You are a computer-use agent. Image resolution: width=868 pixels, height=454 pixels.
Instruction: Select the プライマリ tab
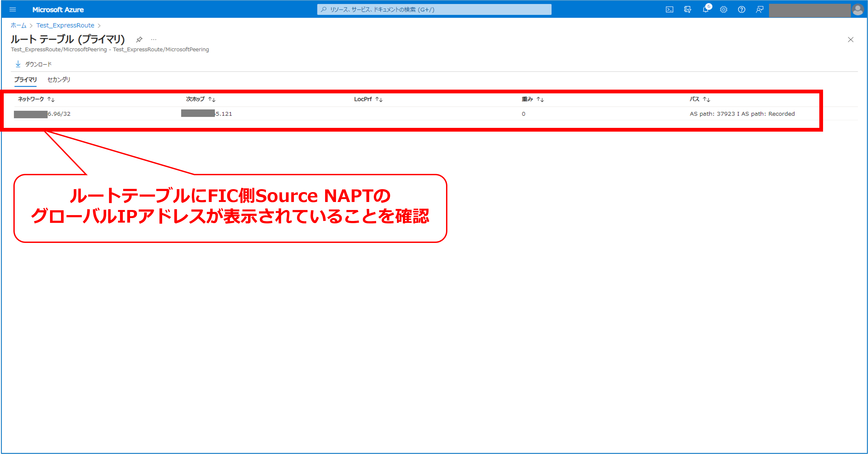point(25,79)
